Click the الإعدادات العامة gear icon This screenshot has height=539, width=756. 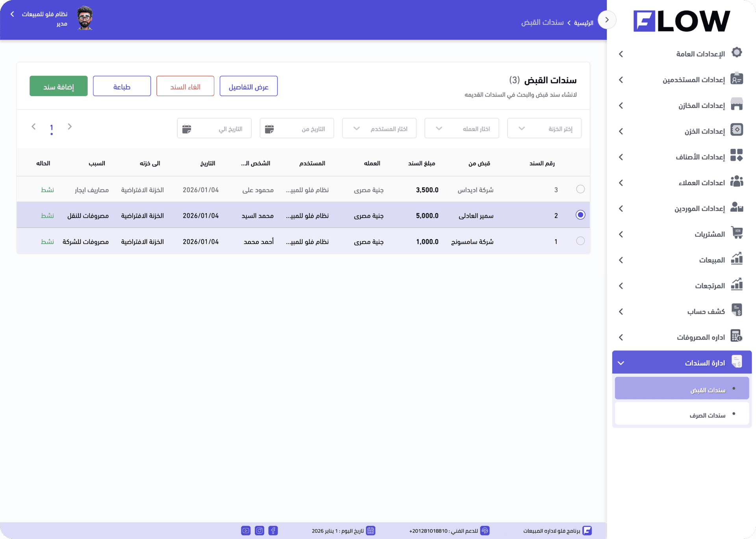click(x=736, y=53)
